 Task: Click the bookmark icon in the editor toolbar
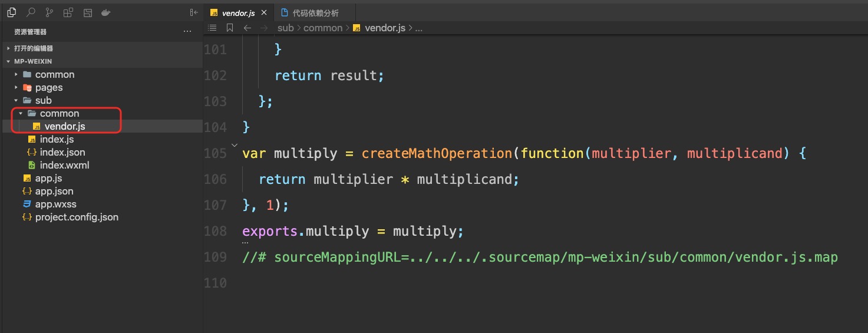click(230, 28)
